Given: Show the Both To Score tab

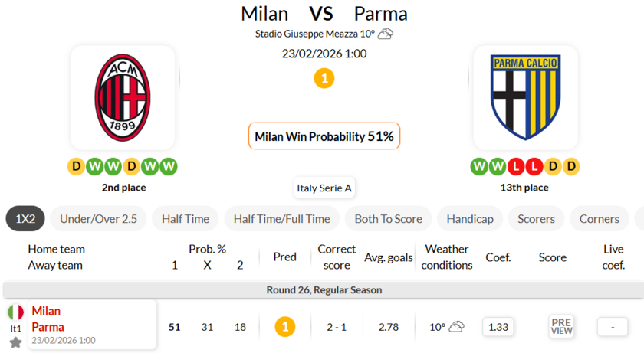Looking at the screenshot, I should 388,219.
